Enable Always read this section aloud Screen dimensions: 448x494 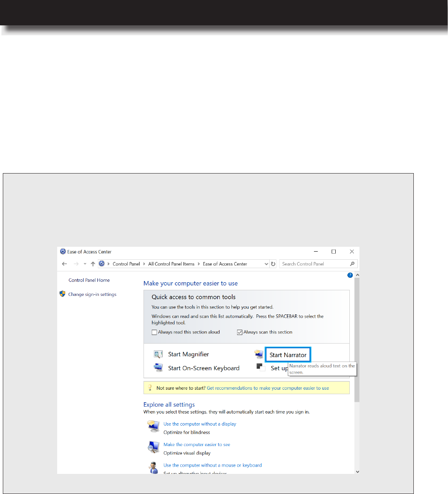coord(154,332)
